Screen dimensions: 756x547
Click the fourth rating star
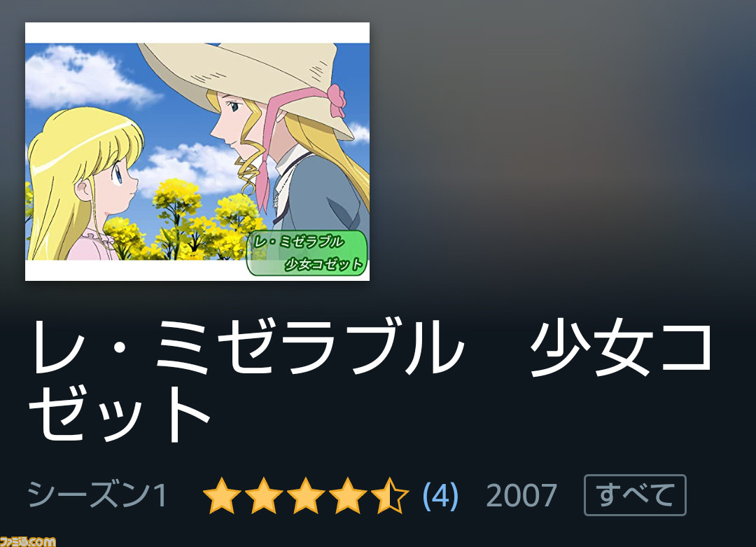coord(348,495)
